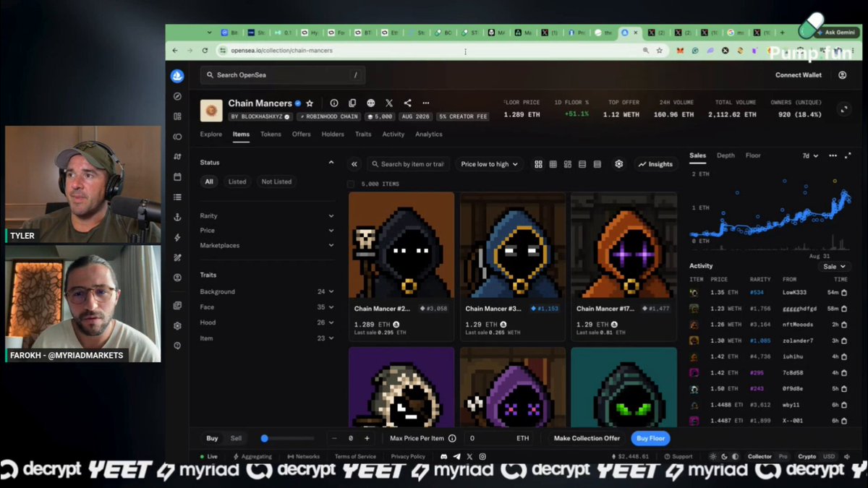868x488 pixels.
Task: Open the Price low to high dropdown
Action: (490, 164)
